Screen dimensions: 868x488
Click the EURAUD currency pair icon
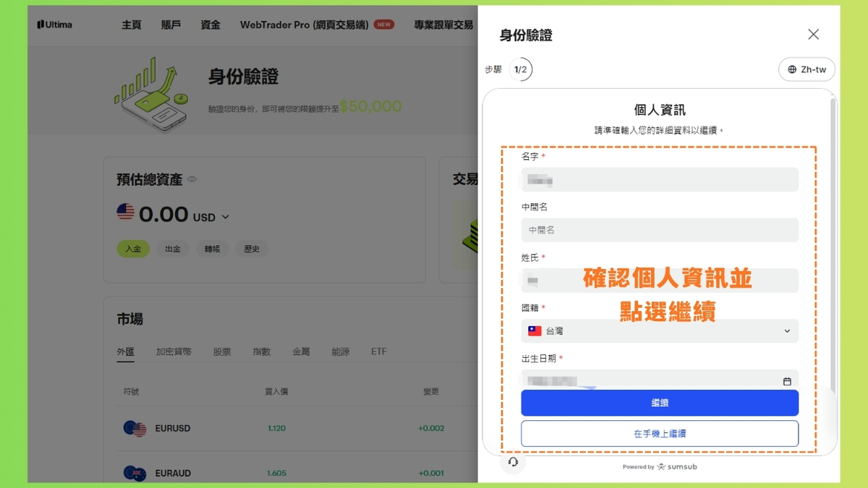click(135, 474)
